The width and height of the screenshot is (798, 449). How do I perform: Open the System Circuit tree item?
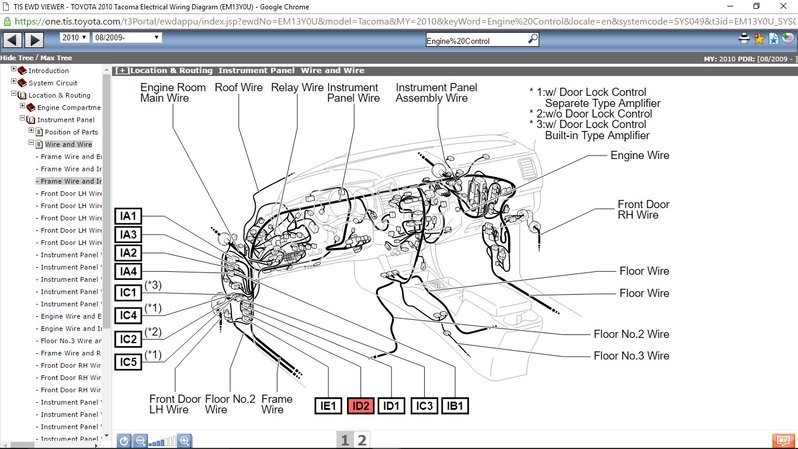[53, 83]
